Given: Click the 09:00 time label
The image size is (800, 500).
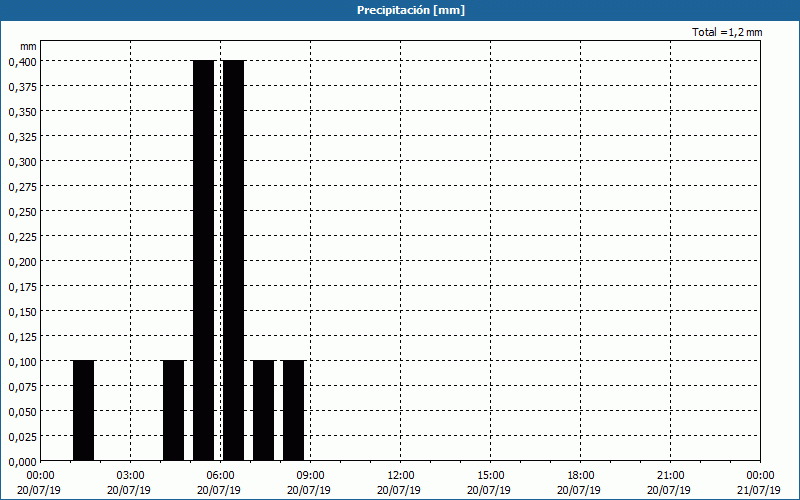Looking at the screenshot, I should click(x=310, y=476).
